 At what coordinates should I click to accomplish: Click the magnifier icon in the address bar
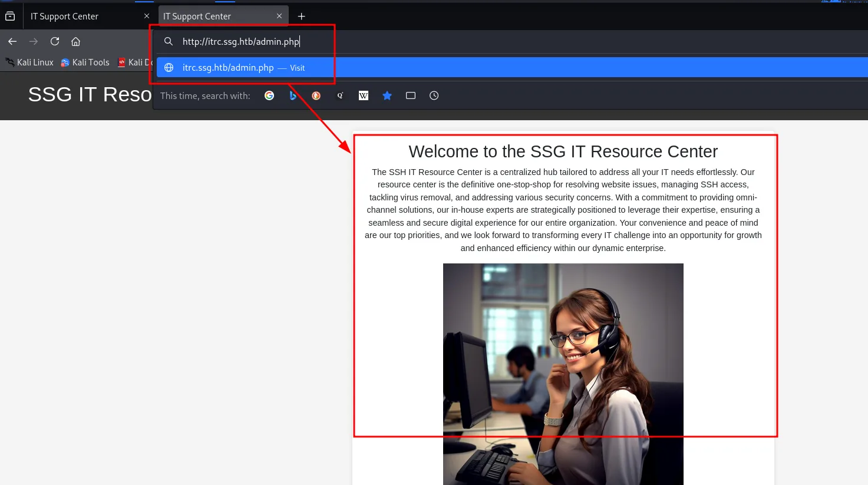[x=169, y=41]
